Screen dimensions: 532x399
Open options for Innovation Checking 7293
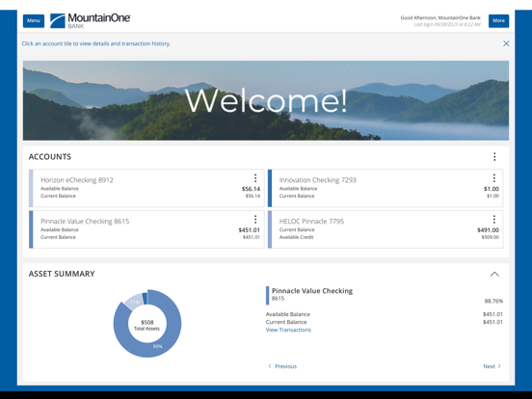coord(494,178)
